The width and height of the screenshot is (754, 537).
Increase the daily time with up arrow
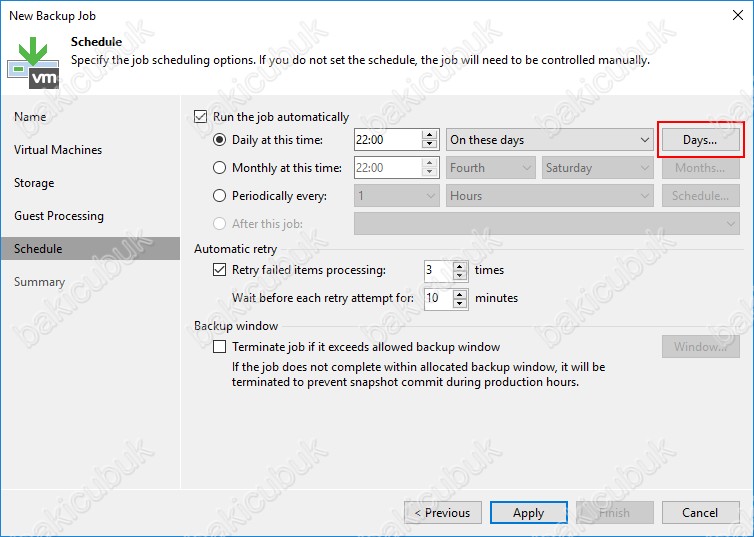click(429, 135)
